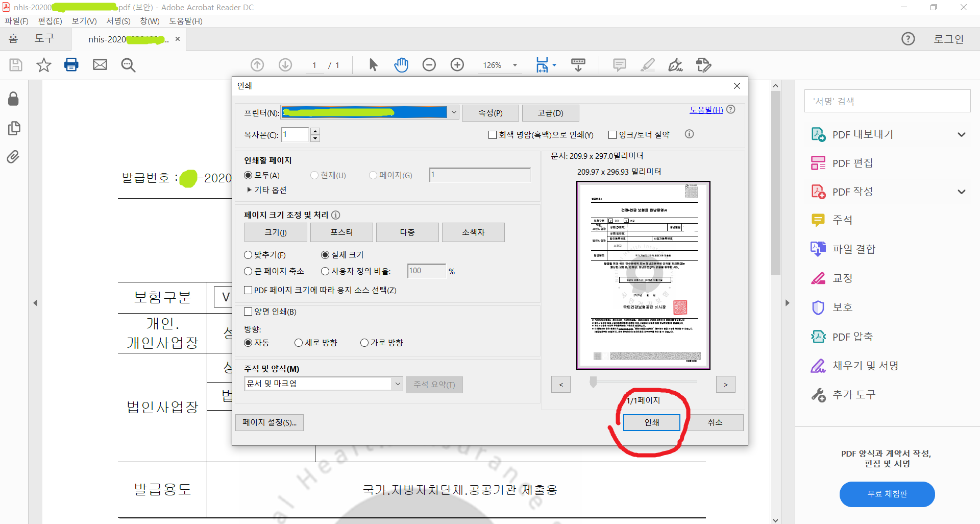Click the scrolling mode keyboard icon
980x524 pixels.
tap(578, 65)
